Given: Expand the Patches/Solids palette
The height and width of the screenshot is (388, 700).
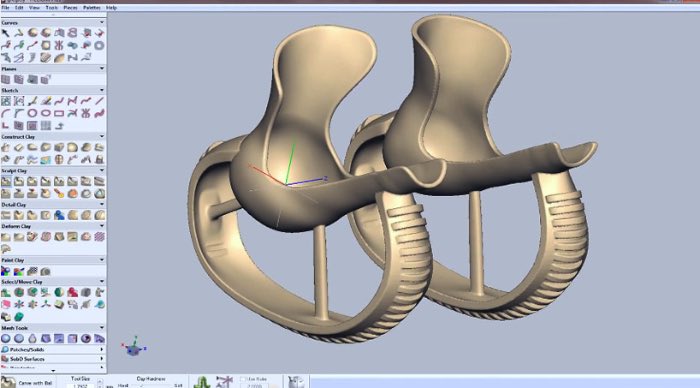Looking at the screenshot, I should (x=102, y=350).
